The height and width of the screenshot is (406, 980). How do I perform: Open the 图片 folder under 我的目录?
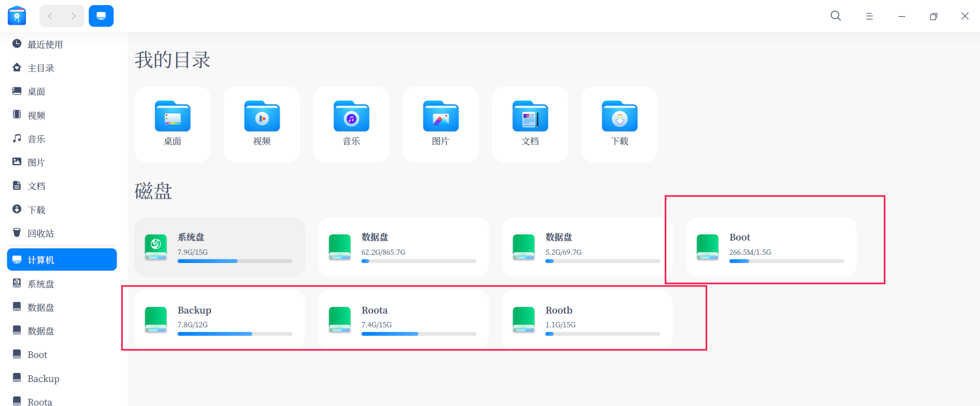coord(441,124)
